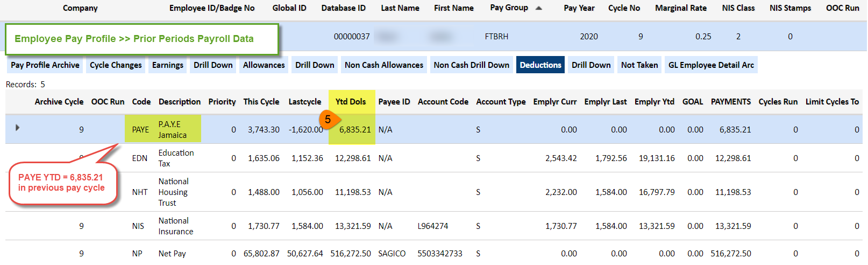Screen dimensions: 868x265
Task: Open the Drill Down tab after Earnings
Action: (213, 65)
